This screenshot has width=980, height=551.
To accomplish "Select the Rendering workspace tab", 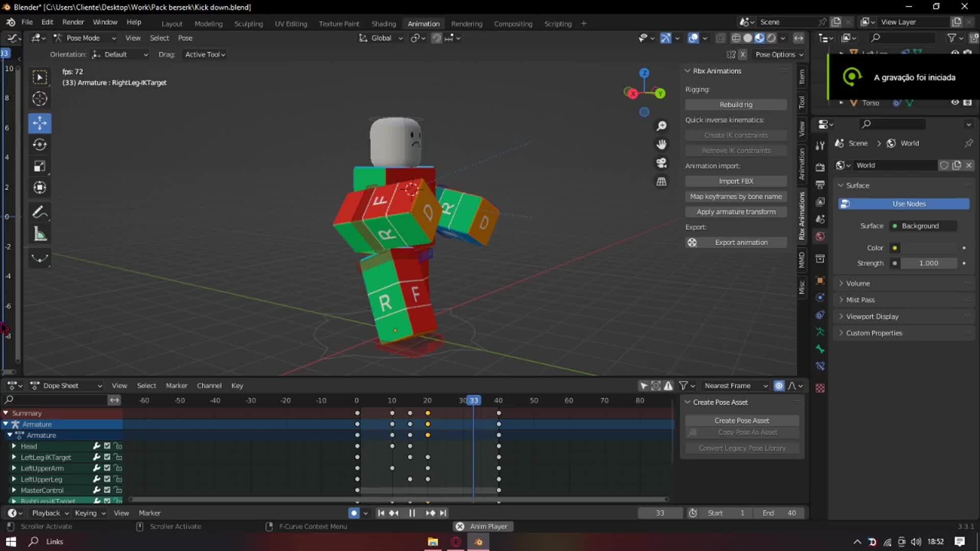I will coord(467,23).
